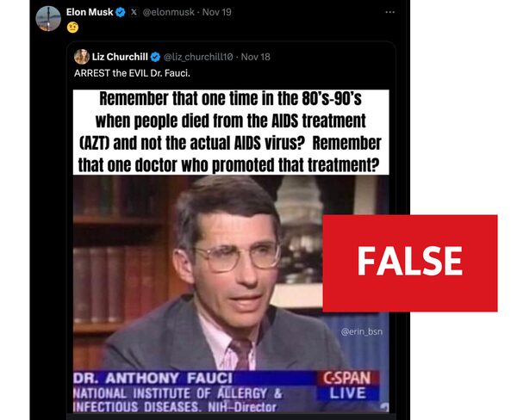Image resolution: width=517 pixels, height=420 pixels.
Task: Open the three-dot more options menu
Action: [389, 12]
